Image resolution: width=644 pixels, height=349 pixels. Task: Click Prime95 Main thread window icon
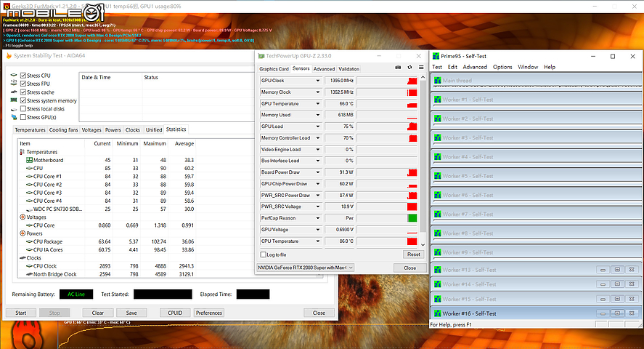(x=437, y=81)
